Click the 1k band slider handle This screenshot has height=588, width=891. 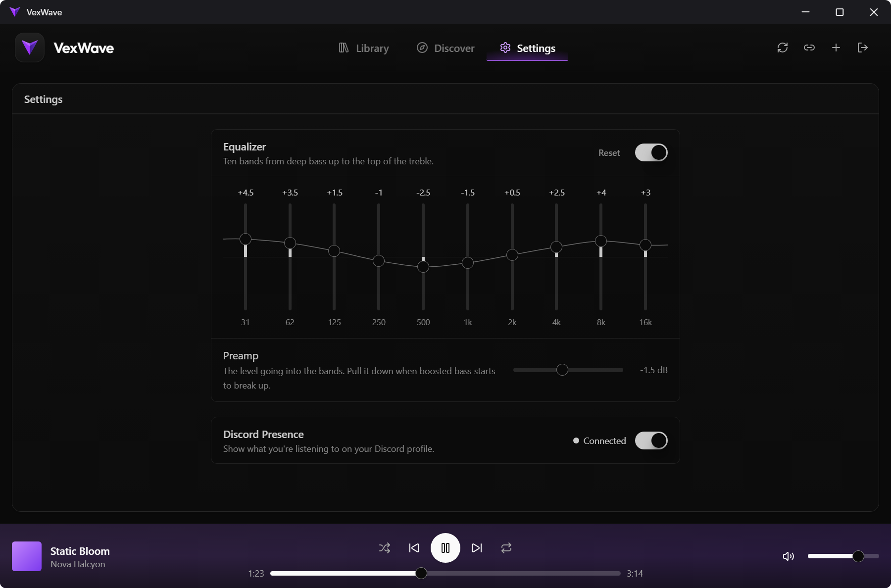coord(468,263)
